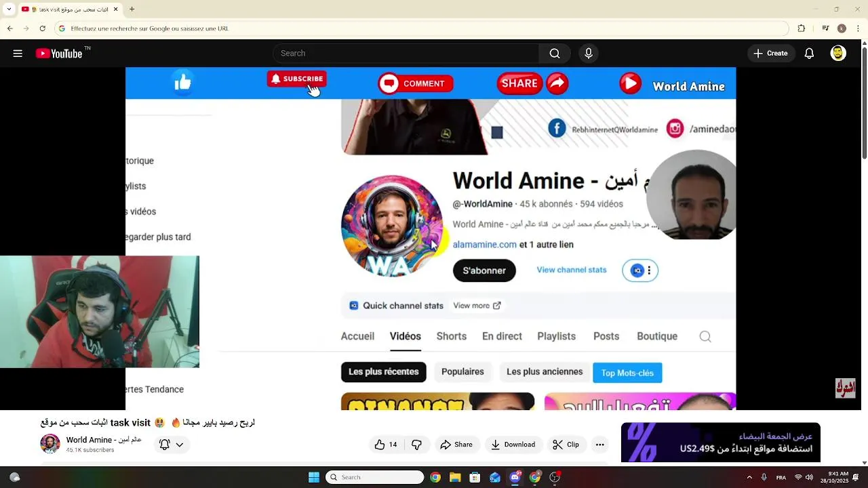Viewport: 868px width, 488px height.
Task: Click Quick channel stats View more link
Action: click(477, 306)
